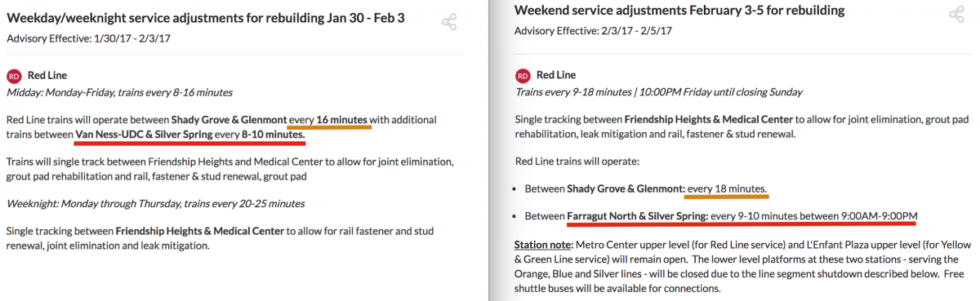The width and height of the screenshot is (980, 301).
Task: Share the weekend service adjustments advisory
Action: coord(956,14)
